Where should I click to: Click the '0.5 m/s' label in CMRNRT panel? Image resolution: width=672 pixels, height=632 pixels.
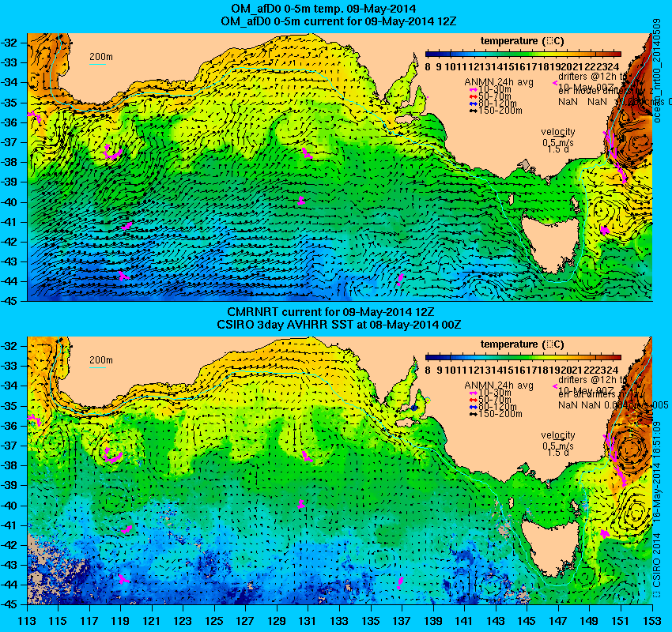coord(558,446)
